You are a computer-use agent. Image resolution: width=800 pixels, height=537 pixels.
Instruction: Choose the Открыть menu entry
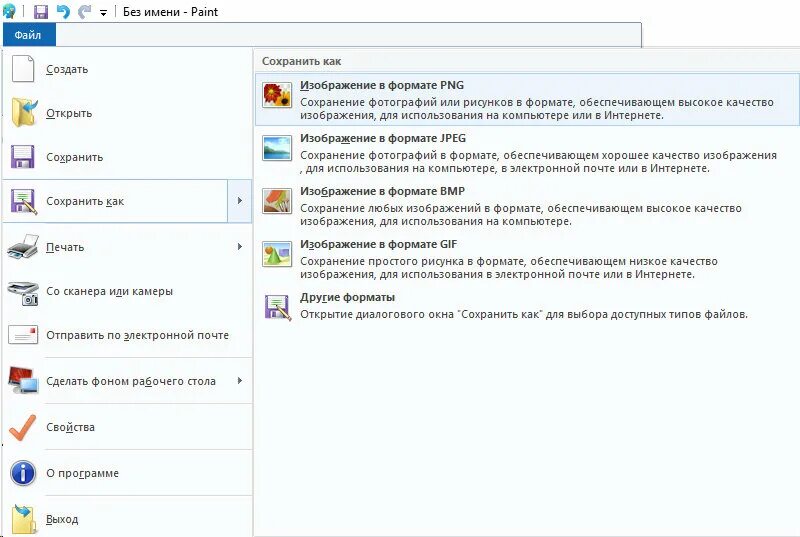click(128, 113)
